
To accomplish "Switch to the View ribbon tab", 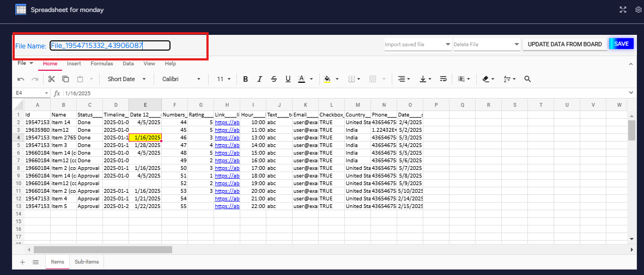I will tap(149, 64).
